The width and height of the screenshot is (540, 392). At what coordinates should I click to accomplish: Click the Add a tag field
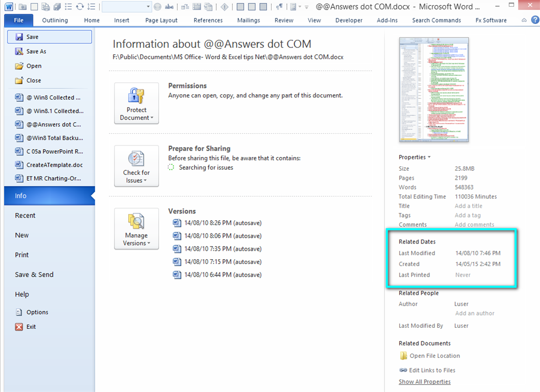pos(468,215)
